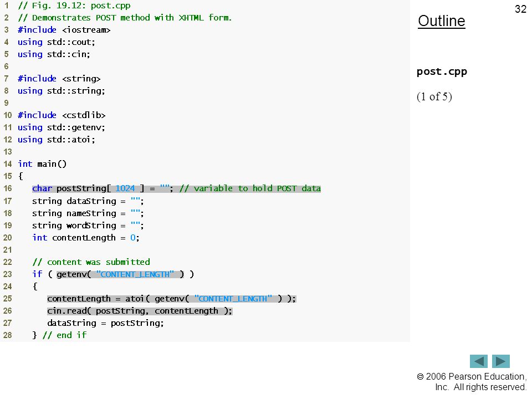The width and height of the screenshot is (532, 399).
Task: Click the comment variable to hold POST data
Action: (x=250, y=188)
